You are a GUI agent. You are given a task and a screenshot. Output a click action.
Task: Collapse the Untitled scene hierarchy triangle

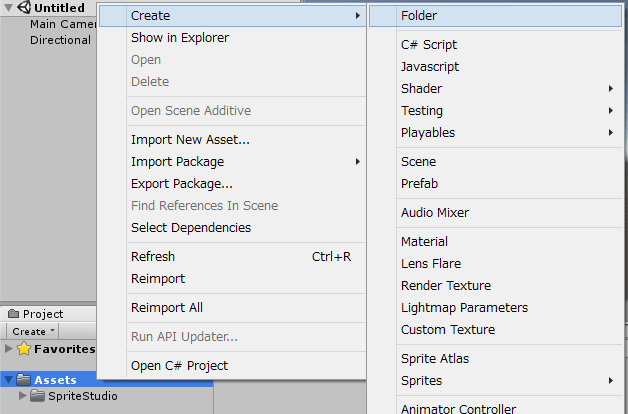coord(8,7)
